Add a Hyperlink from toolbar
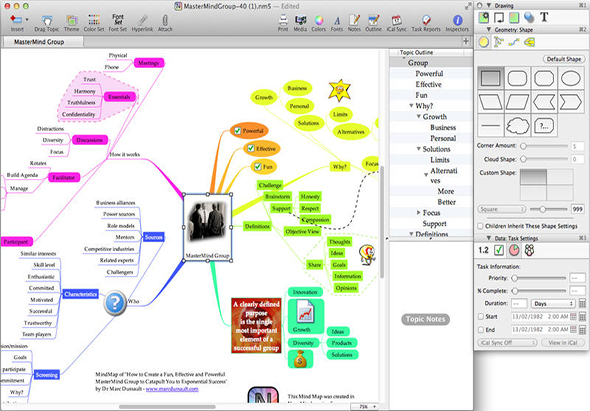590x411 pixels. point(142,23)
